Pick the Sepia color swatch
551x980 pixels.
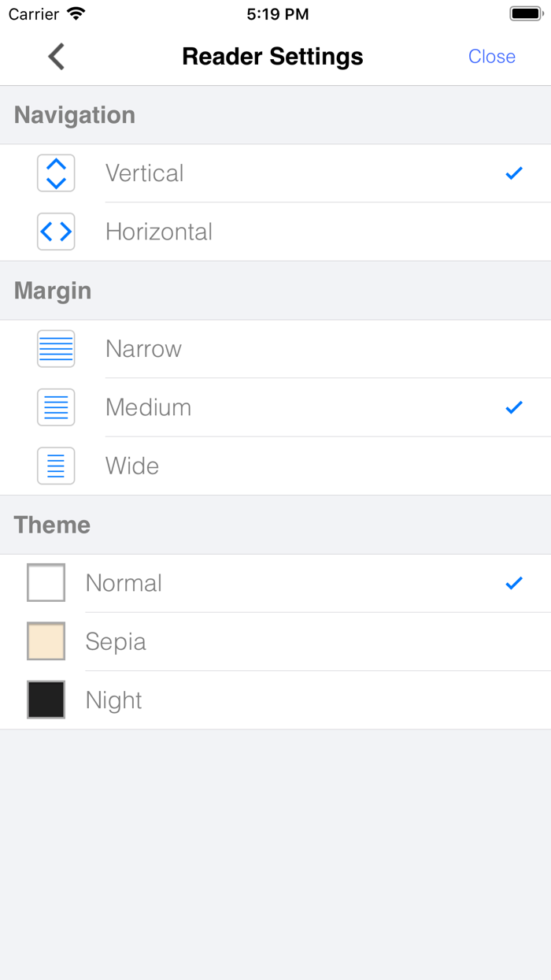(x=46, y=641)
